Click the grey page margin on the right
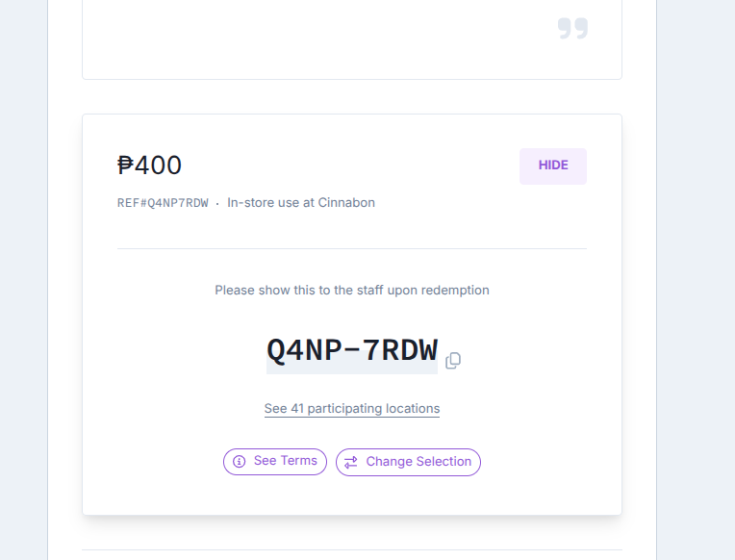735x560 pixels. (697, 280)
